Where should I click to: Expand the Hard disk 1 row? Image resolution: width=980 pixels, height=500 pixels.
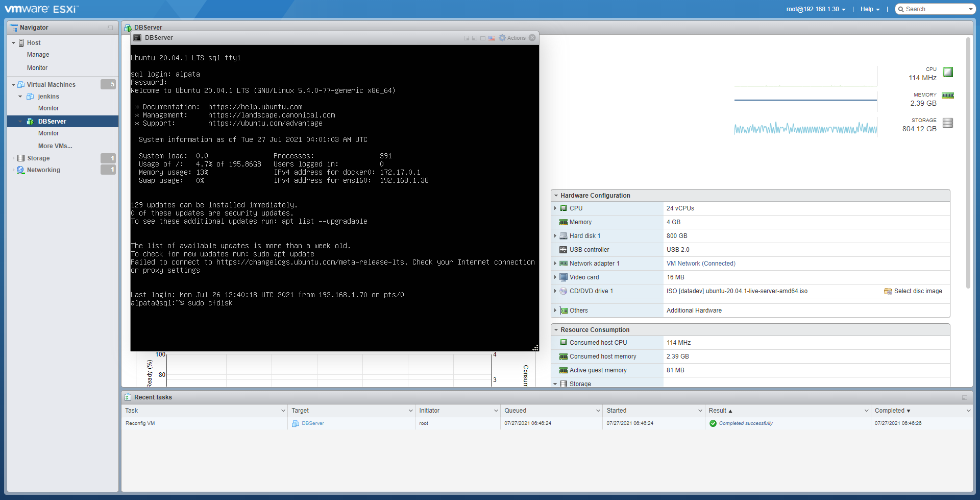pos(555,236)
